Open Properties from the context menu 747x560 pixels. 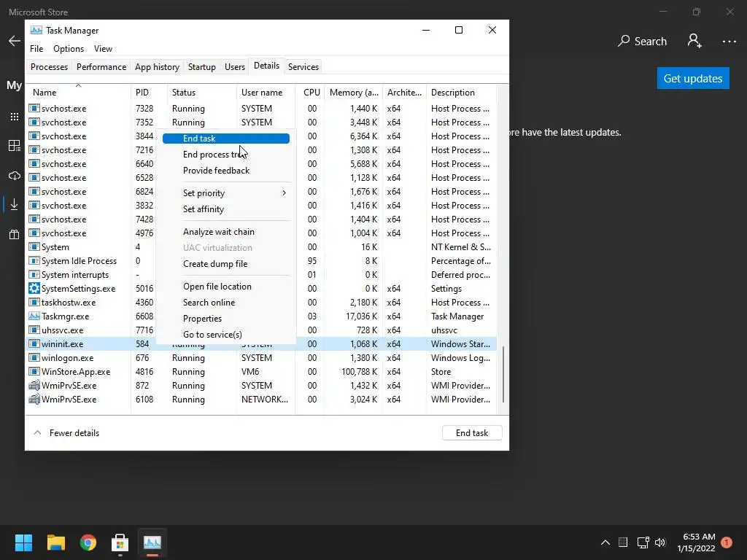[x=226, y=319]
